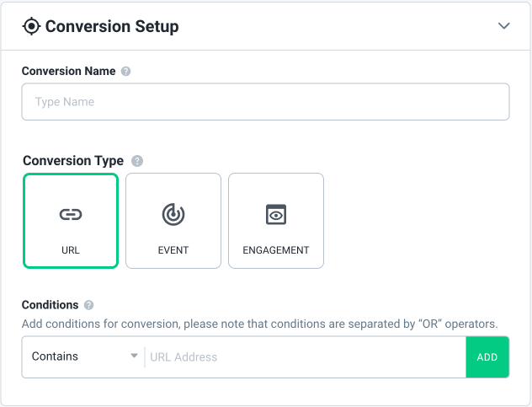Click the Conversion Setup heading text
Viewport: 532px width, 407px height.
[x=112, y=26]
